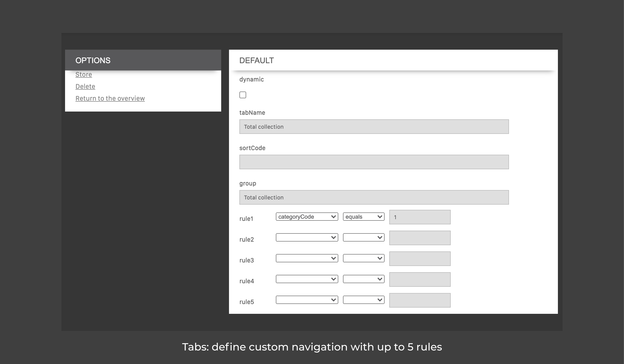
Task: Open rule5 operator dropdown
Action: pyautogui.click(x=364, y=300)
